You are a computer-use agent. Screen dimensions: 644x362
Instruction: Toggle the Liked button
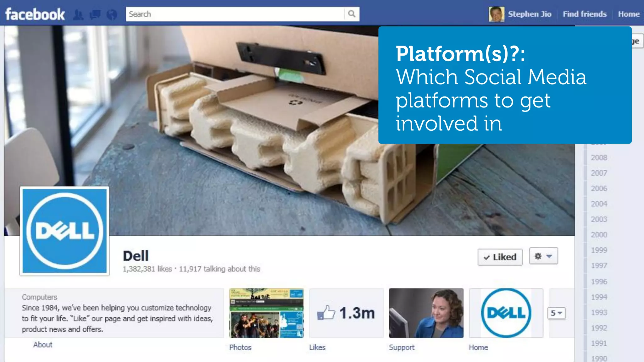pos(500,257)
